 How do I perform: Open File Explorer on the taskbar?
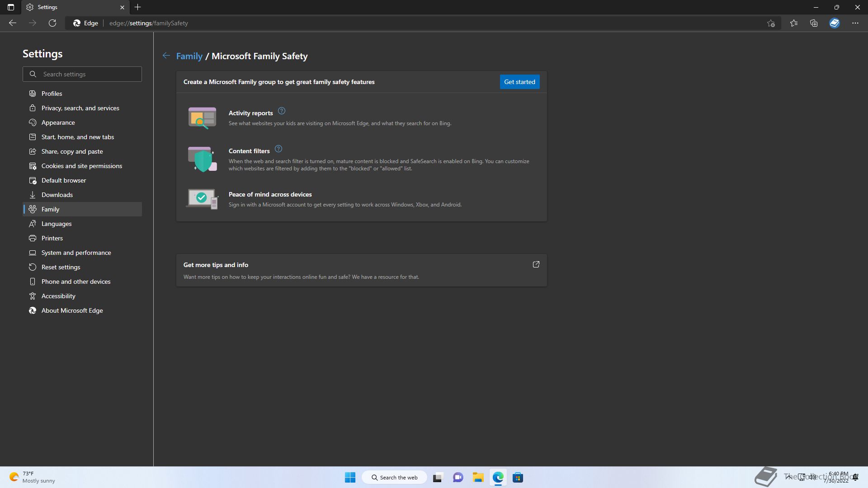pos(478,477)
